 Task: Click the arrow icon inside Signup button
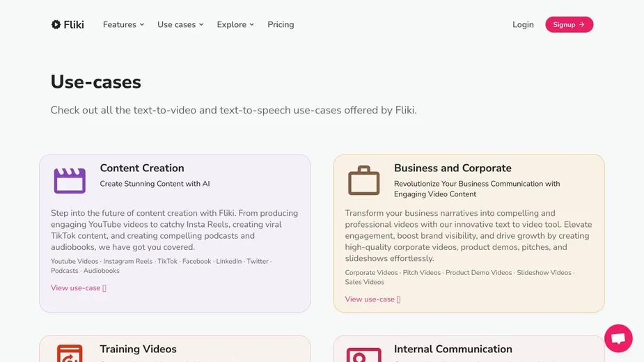click(581, 24)
